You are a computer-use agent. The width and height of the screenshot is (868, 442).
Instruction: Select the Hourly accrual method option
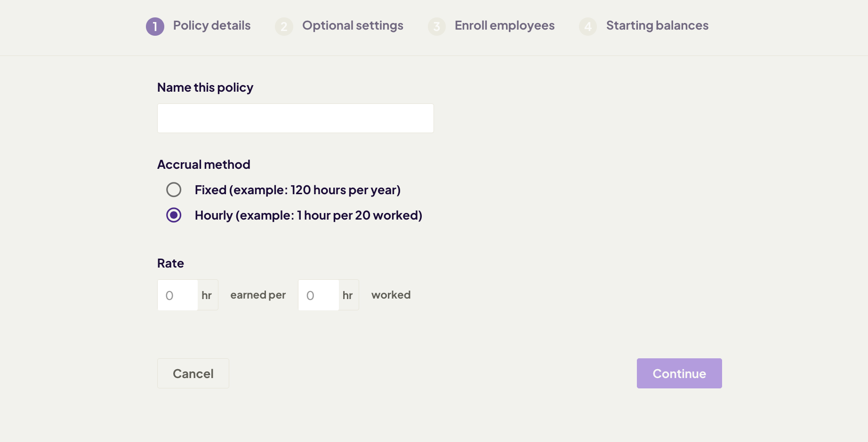click(x=174, y=215)
